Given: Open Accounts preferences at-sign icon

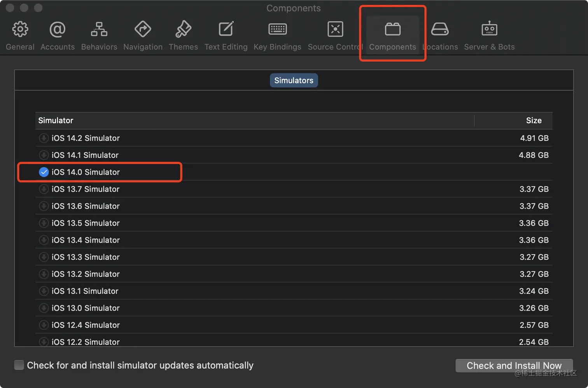Looking at the screenshot, I should (57, 29).
